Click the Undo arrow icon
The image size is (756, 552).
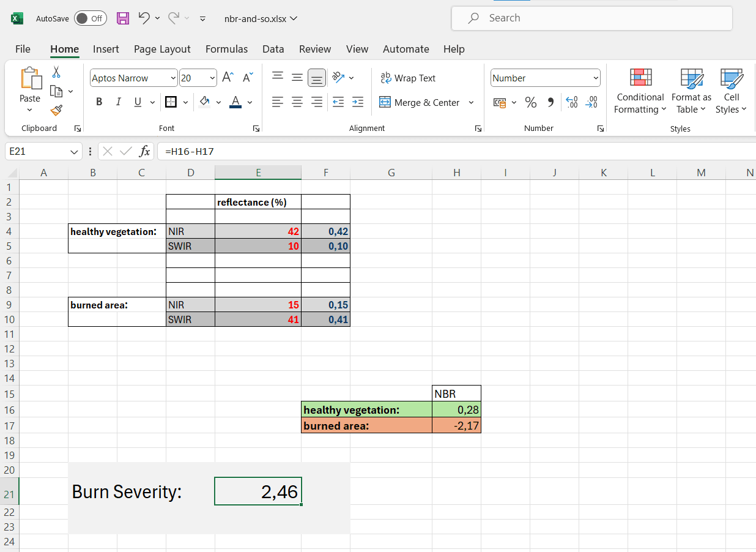[x=144, y=18]
